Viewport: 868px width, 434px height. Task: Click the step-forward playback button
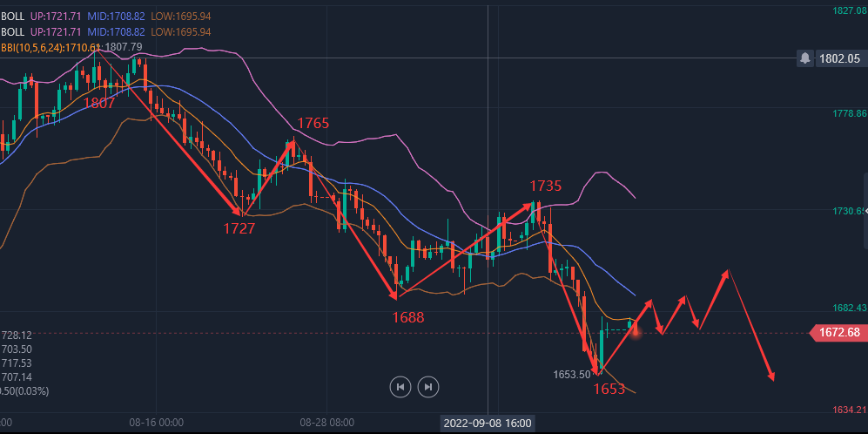(427, 386)
